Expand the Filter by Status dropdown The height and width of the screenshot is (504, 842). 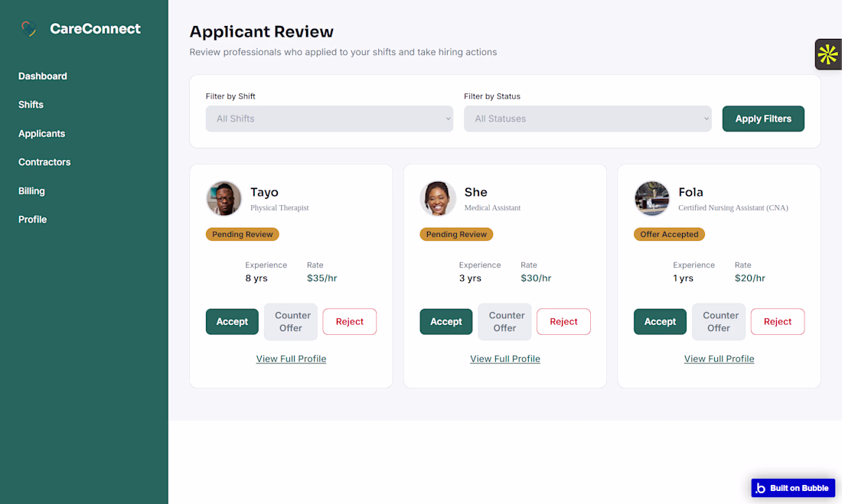coord(587,119)
